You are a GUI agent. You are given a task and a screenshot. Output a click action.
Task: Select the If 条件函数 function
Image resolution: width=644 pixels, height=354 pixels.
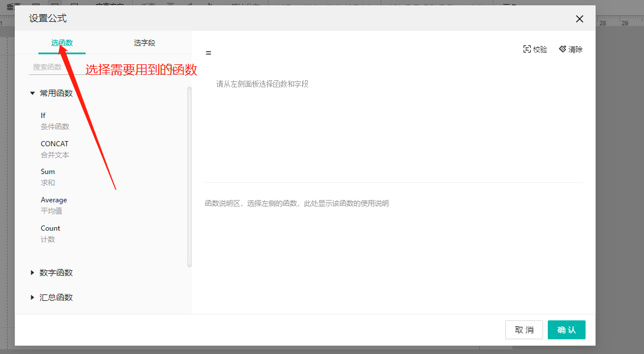click(x=54, y=121)
